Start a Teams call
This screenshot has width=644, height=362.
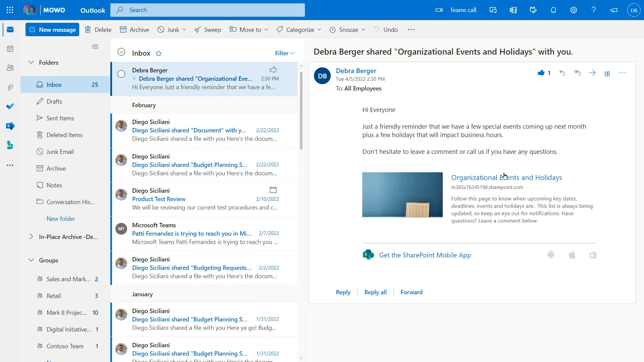(456, 10)
